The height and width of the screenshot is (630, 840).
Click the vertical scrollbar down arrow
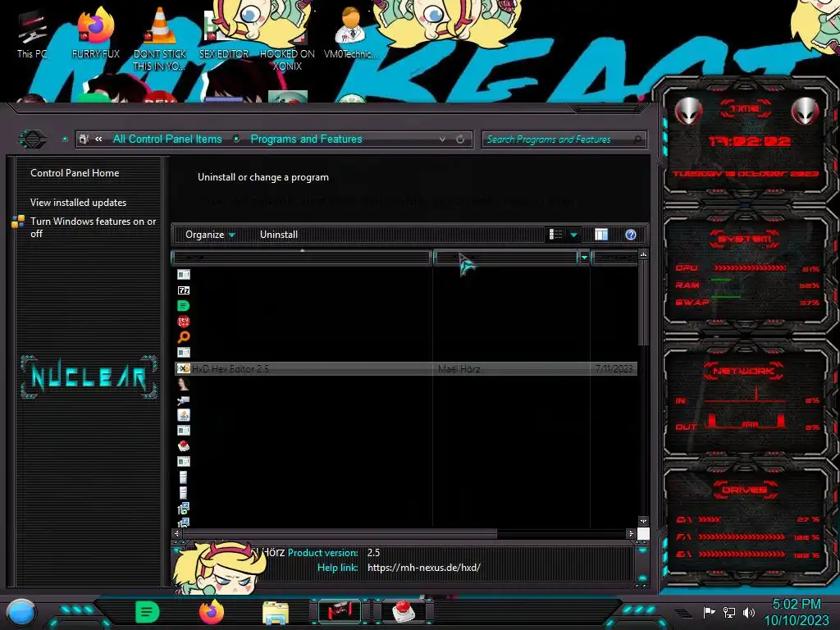[643, 521]
